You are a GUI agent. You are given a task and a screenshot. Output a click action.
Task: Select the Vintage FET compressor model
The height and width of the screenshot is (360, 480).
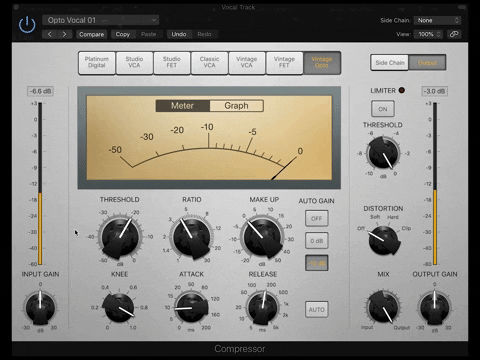(x=284, y=62)
